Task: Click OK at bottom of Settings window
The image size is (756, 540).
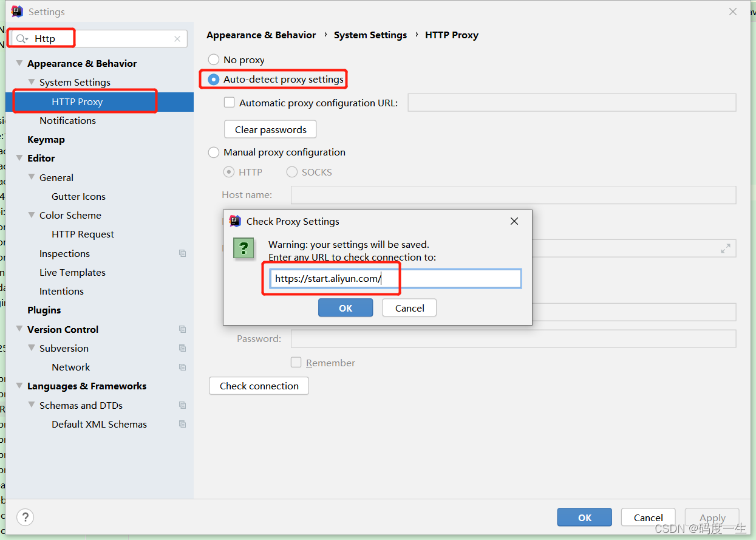Action: (585, 518)
